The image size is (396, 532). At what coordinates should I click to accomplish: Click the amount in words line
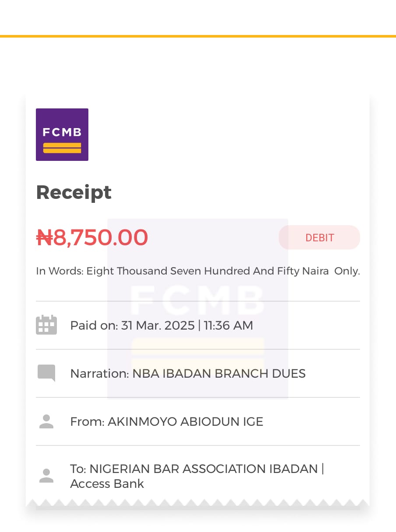point(198,271)
